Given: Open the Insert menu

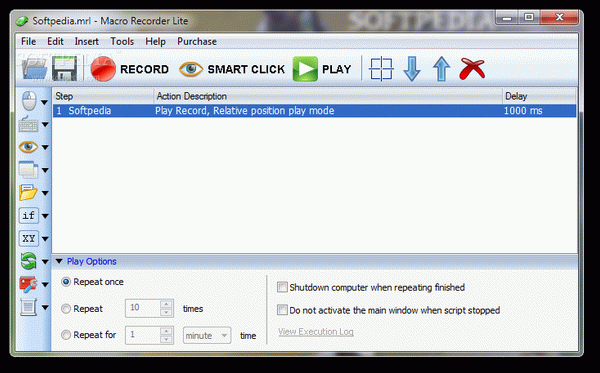Looking at the screenshot, I should pos(86,41).
